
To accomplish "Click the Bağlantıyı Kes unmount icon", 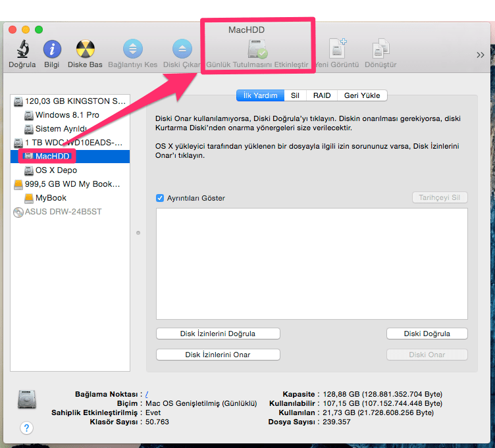I will coord(132,49).
